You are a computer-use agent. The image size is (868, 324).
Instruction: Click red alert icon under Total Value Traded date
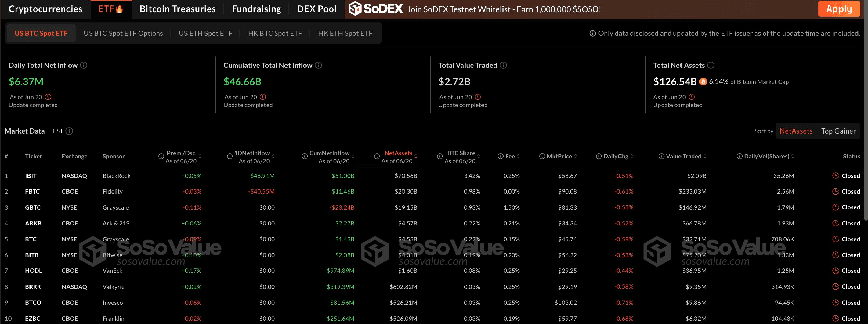click(x=478, y=97)
